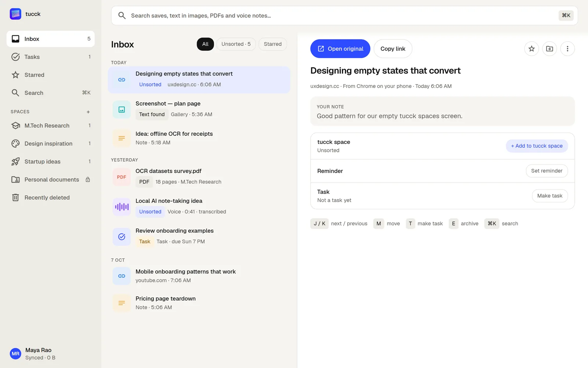Click the move-to-folder icon
588x368 pixels.
(549, 49)
